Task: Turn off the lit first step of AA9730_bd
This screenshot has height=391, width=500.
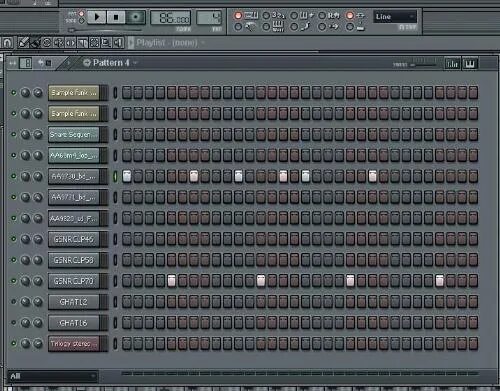Action: tap(127, 177)
